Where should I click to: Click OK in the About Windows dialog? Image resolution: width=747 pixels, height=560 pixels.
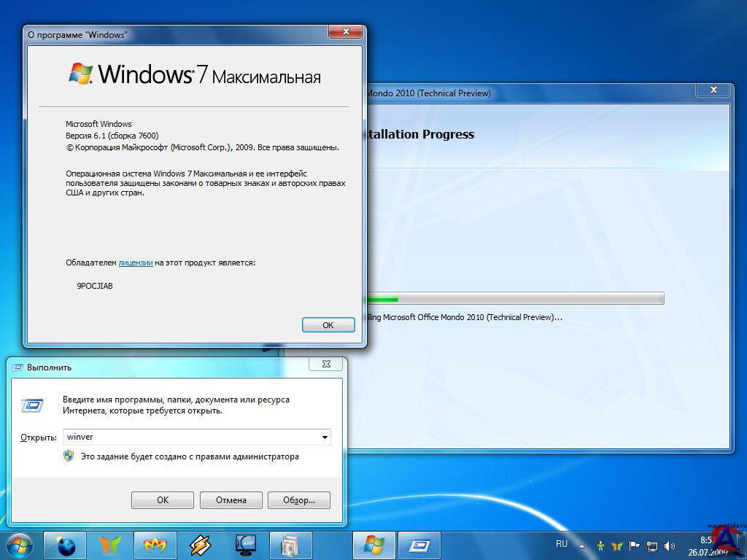click(328, 325)
